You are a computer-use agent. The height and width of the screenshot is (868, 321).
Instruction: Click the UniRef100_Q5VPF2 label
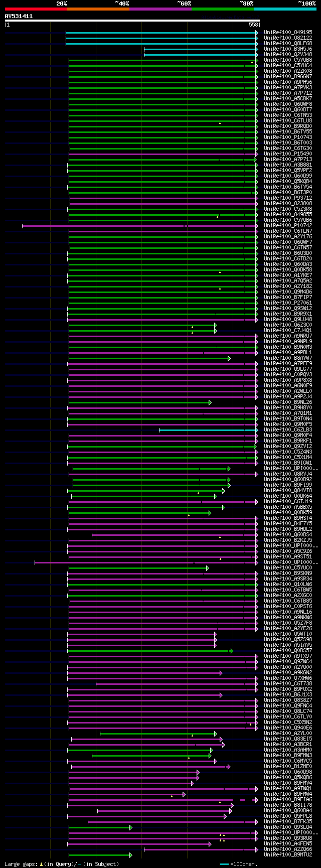288,170
